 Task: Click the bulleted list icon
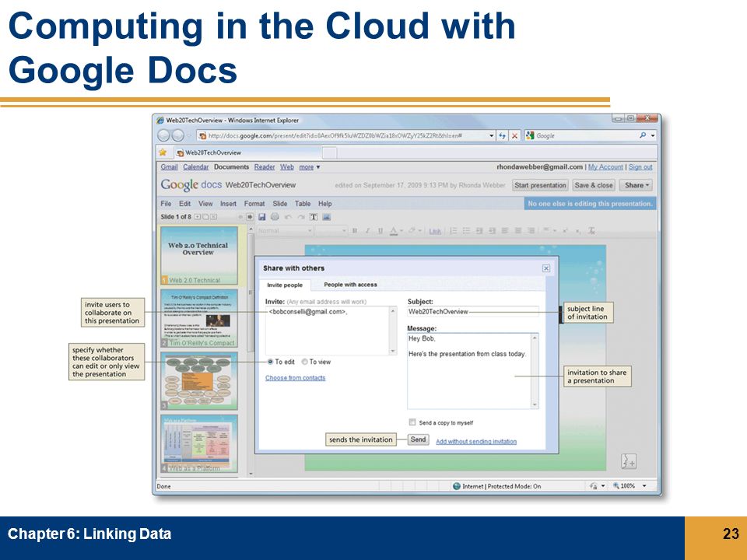[466, 230]
